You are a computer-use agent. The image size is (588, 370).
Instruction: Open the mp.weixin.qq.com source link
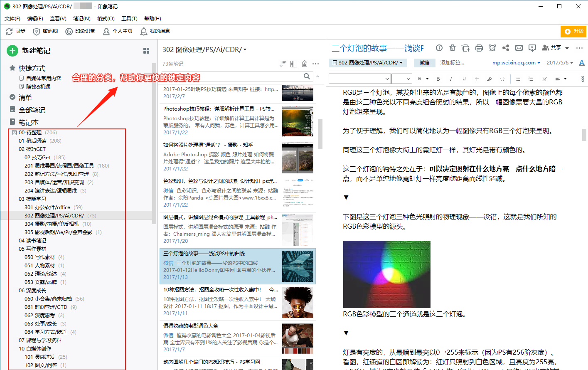(516, 63)
